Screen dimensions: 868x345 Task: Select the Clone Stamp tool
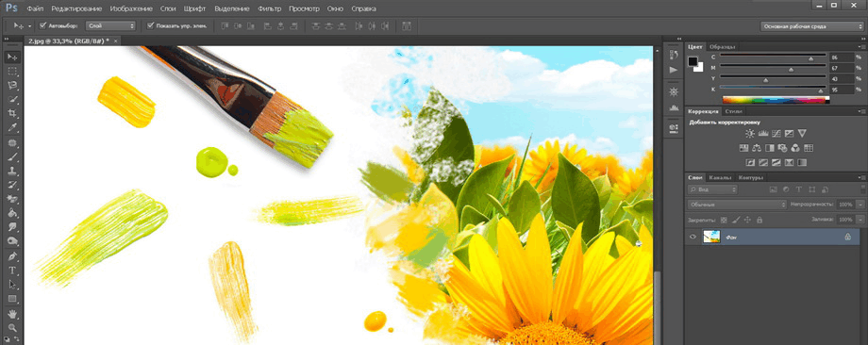pos(12,171)
